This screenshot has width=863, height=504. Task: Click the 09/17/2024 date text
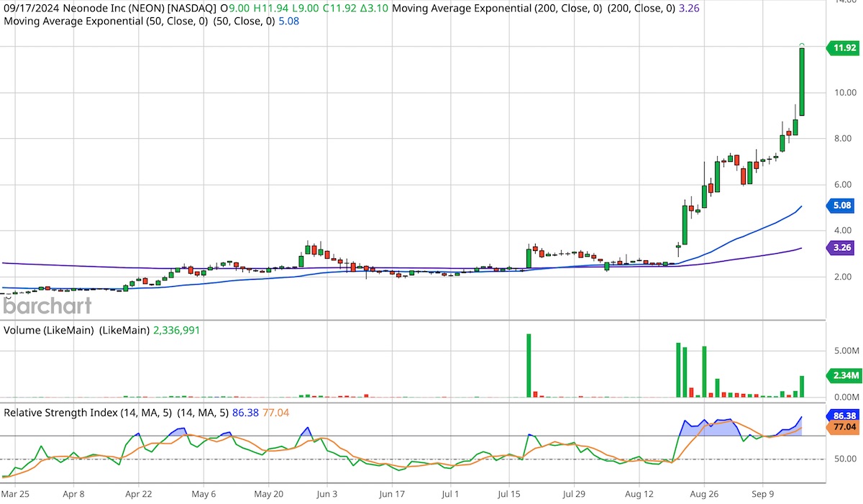coord(30,8)
